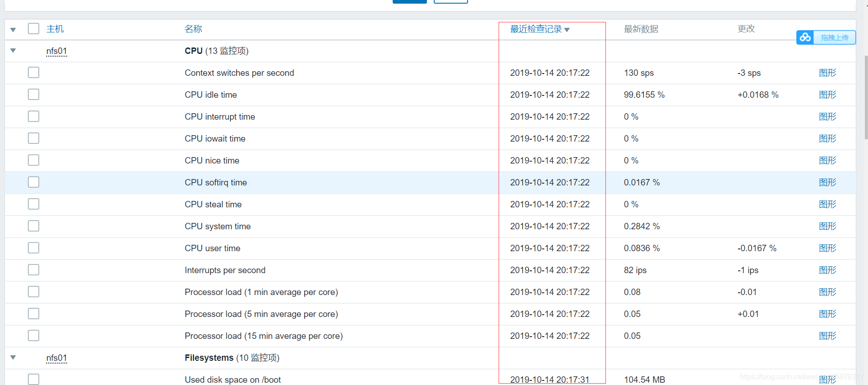Check Processor load 15 min checkbox
The image size is (868, 385).
pyautogui.click(x=33, y=336)
